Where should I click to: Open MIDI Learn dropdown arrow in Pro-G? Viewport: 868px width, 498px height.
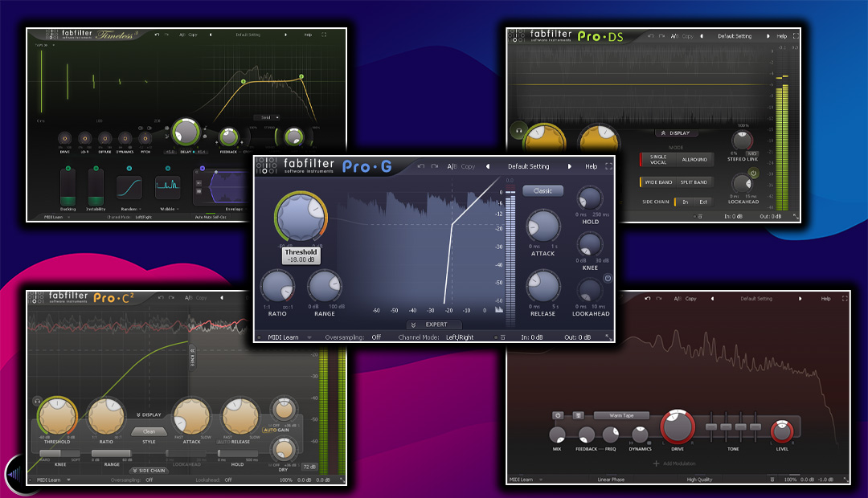(x=309, y=337)
